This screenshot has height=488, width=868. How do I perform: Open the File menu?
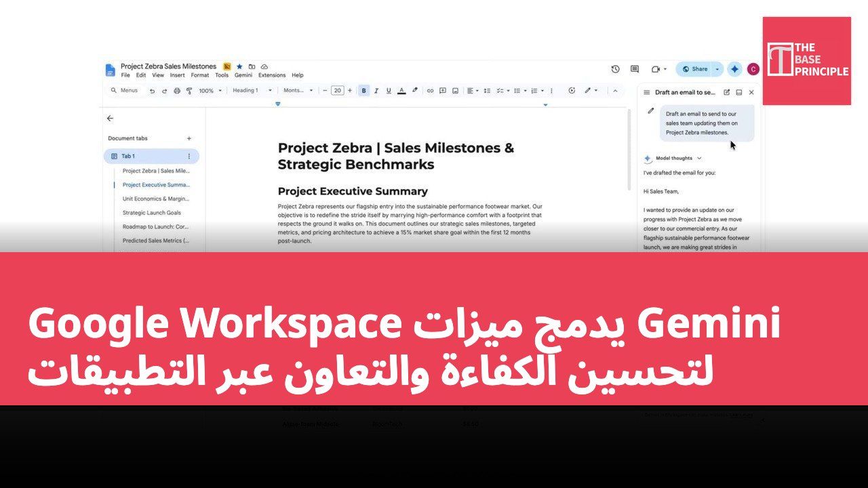click(x=125, y=75)
